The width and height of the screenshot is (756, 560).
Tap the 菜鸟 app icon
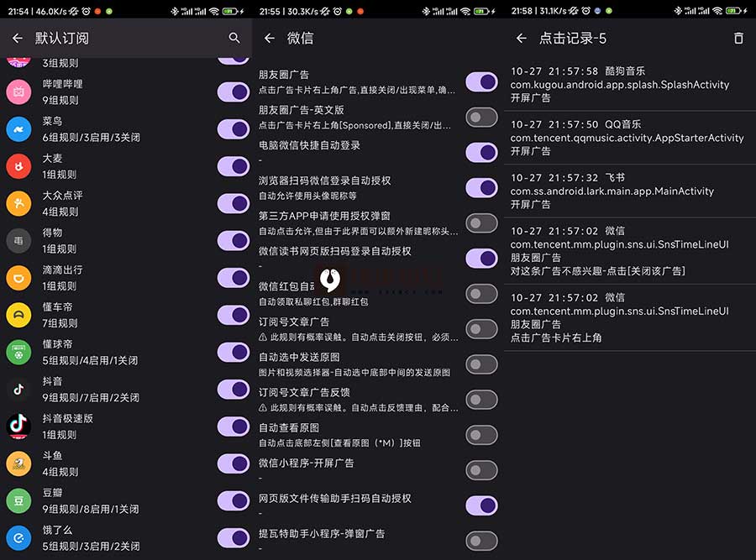(18, 129)
